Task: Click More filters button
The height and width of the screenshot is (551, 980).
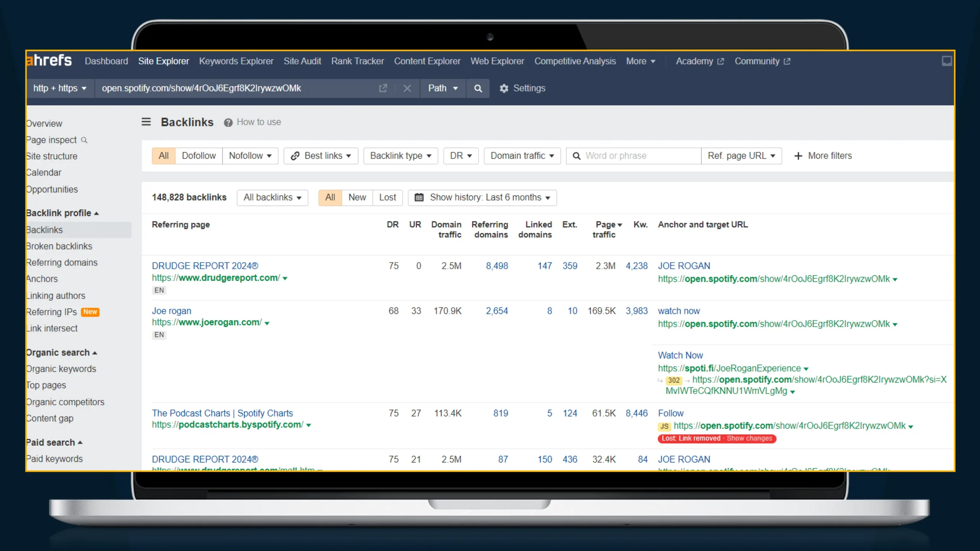Action: tap(823, 156)
